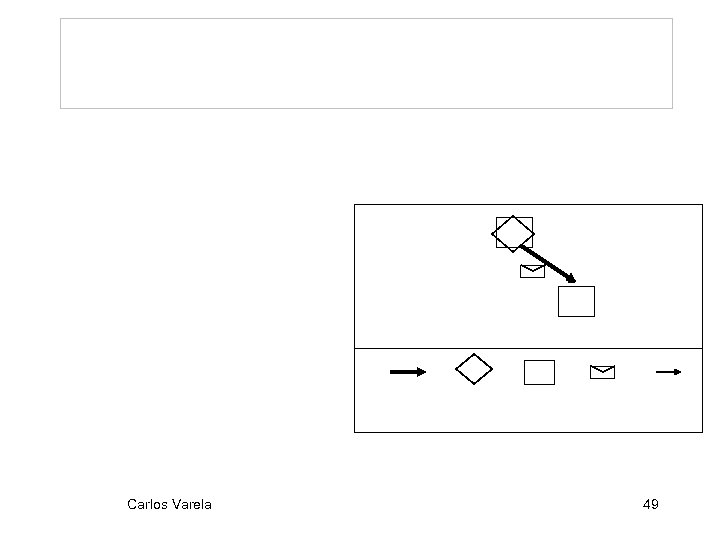
Task: Click the arrowhead of the thick diagonal arrow
Action: [x=570, y=279]
